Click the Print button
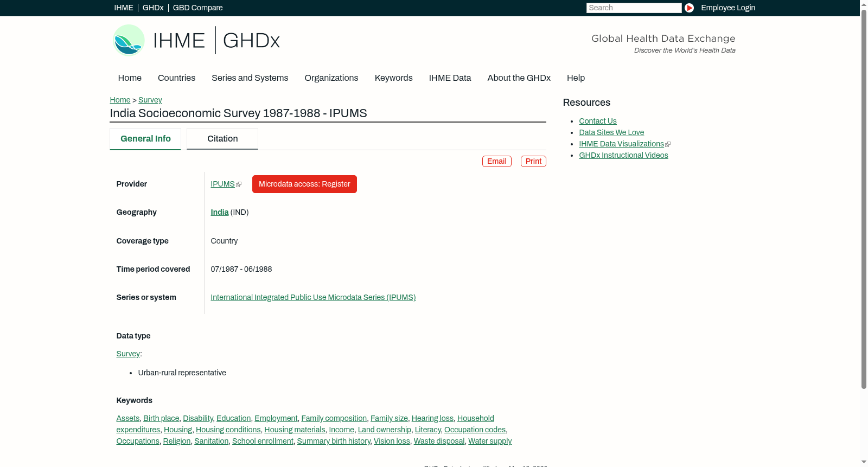This screenshot has height=467, width=868. pyautogui.click(x=533, y=161)
